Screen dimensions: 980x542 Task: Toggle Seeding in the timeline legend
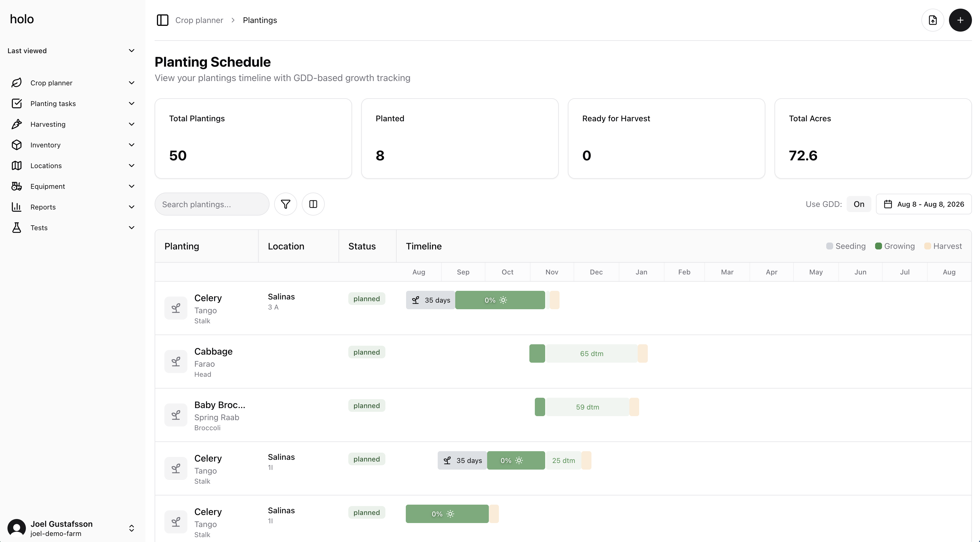[846, 246]
